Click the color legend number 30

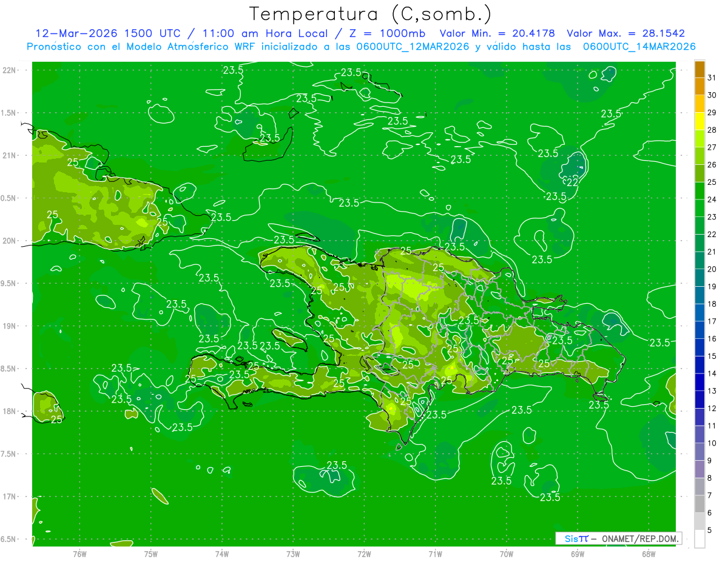(712, 95)
